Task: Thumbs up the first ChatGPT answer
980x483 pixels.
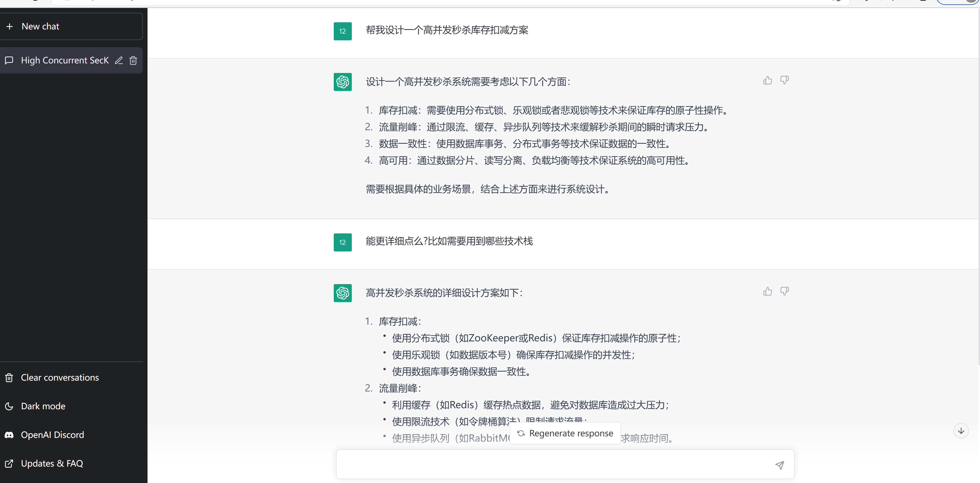Action: click(767, 80)
